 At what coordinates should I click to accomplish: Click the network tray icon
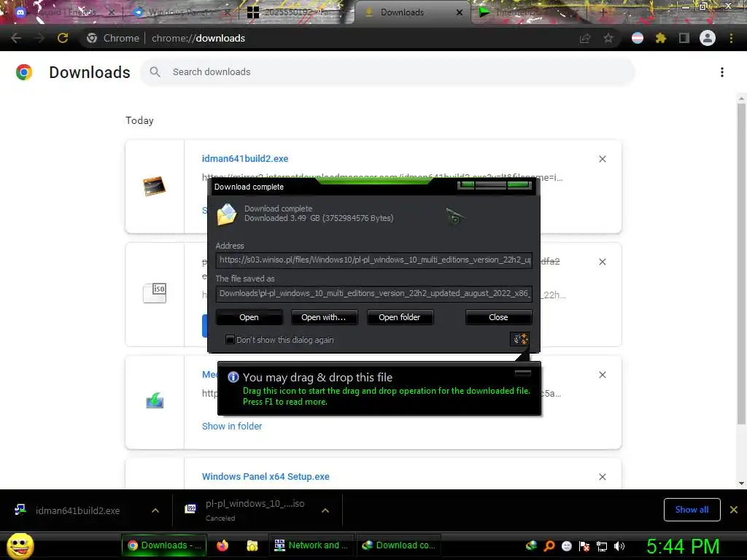click(602, 545)
